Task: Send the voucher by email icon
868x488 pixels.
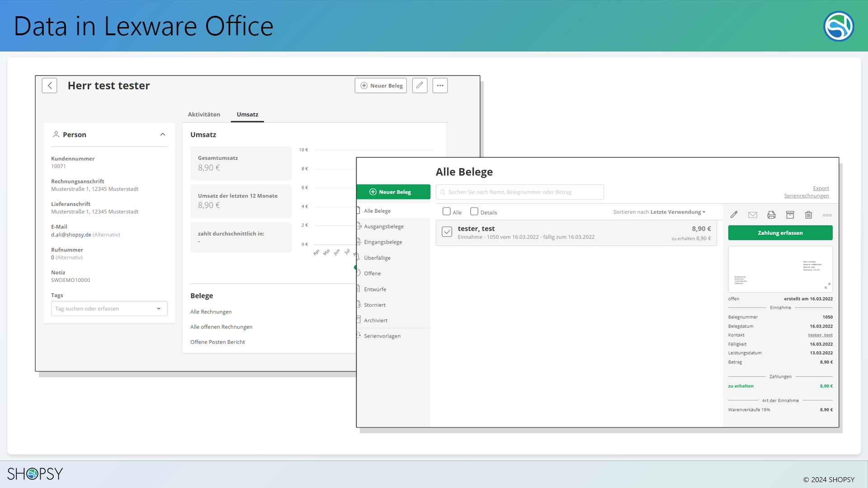Action: pos(753,215)
